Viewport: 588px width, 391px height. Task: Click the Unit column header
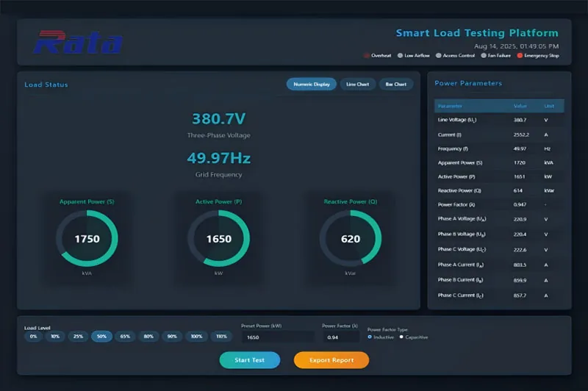pos(549,106)
